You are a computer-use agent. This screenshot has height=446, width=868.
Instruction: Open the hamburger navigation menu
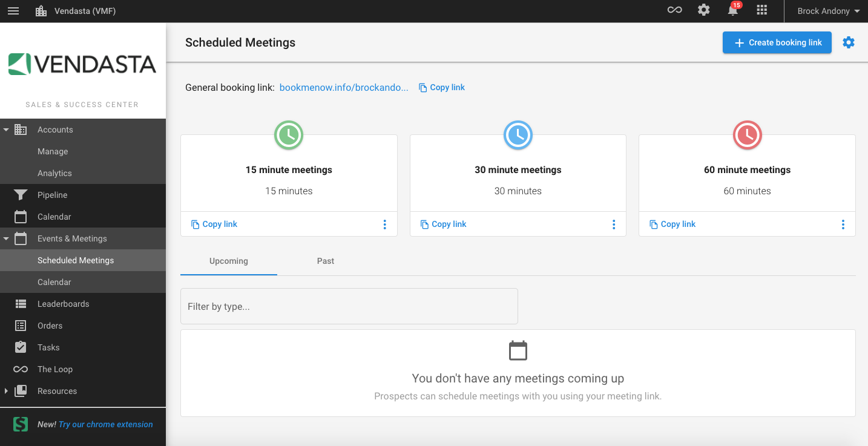[13, 11]
